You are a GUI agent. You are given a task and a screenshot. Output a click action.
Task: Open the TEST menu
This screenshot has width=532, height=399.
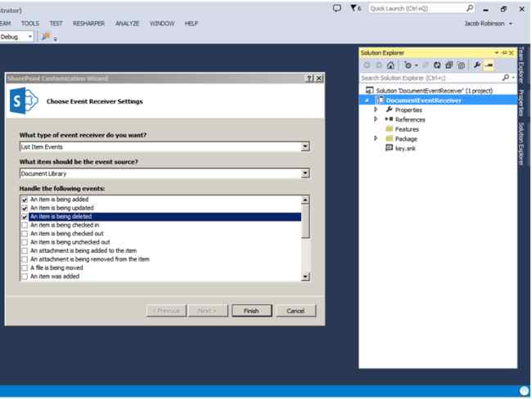pyautogui.click(x=56, y=24)
